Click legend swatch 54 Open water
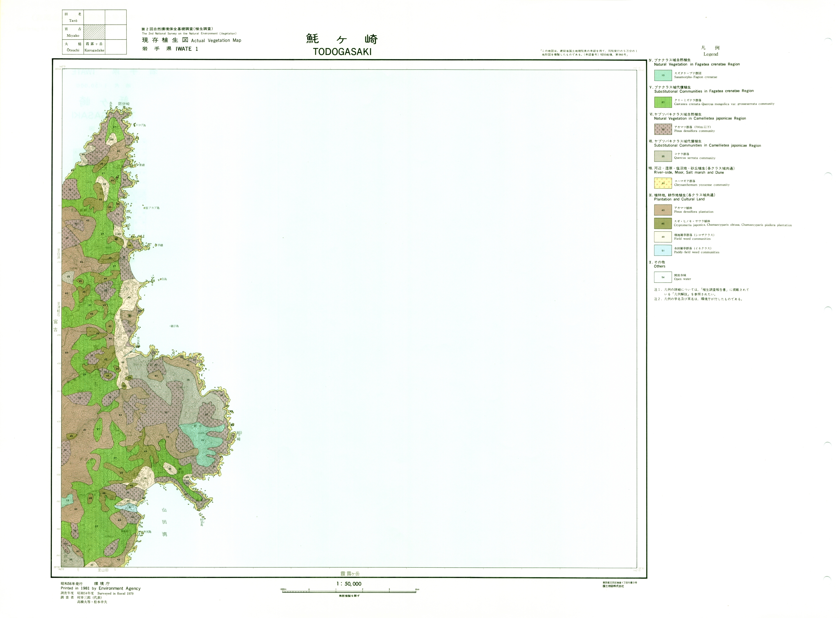 (x=663, y=277)
